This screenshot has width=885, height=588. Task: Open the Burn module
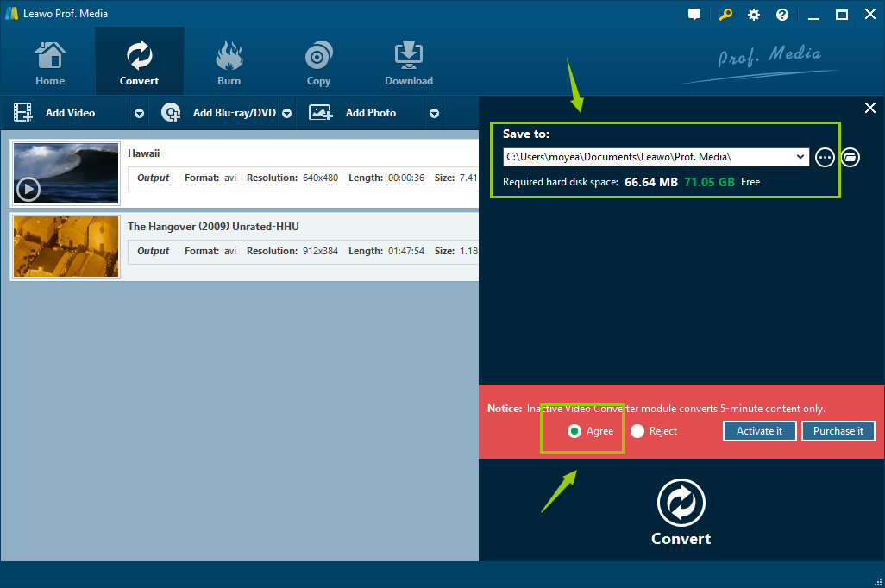(x=229, y=62)
